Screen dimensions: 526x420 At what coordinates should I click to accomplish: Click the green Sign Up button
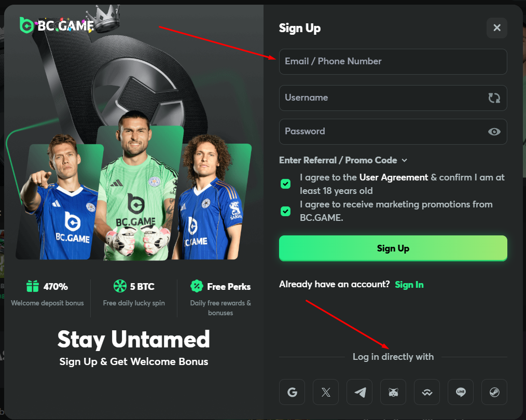(x=393, y=248)
